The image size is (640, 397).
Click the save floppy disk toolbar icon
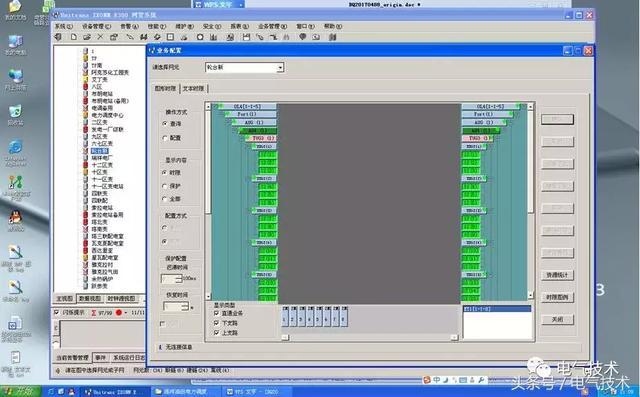pos(246,37)
